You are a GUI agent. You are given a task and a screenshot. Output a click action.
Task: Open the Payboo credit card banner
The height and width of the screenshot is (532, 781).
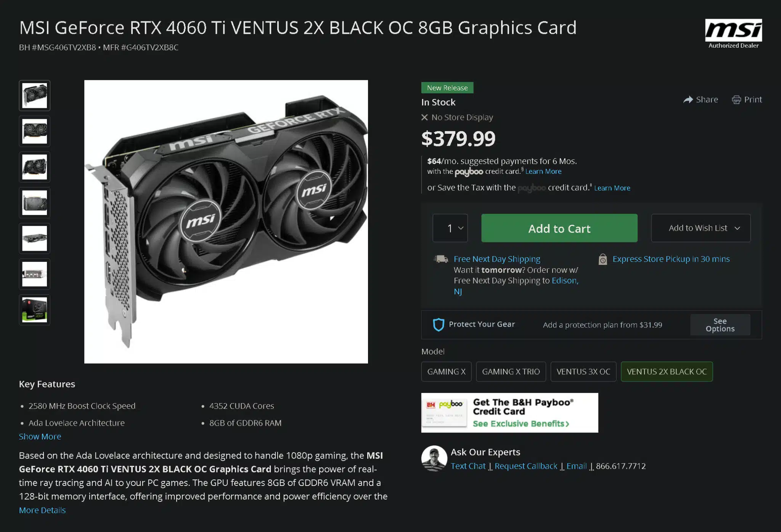coord(509,413)
